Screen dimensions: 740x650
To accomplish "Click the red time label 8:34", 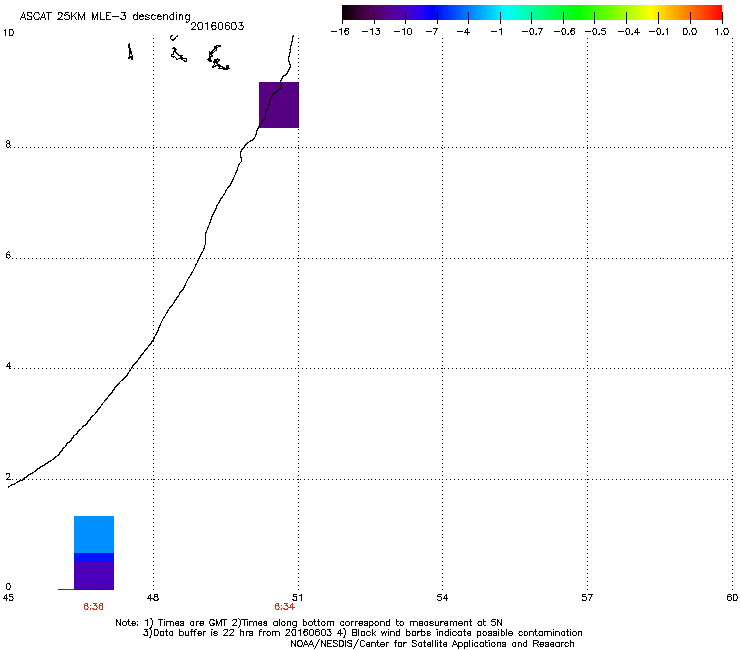I will (x=285, y=607).
